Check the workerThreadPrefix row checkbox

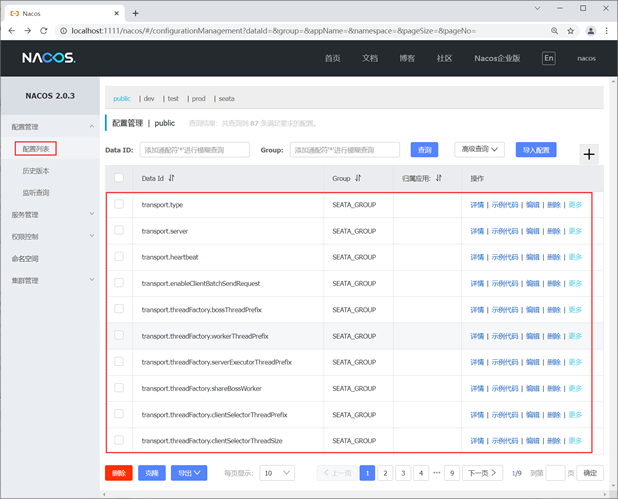click(x=119, y=335)
